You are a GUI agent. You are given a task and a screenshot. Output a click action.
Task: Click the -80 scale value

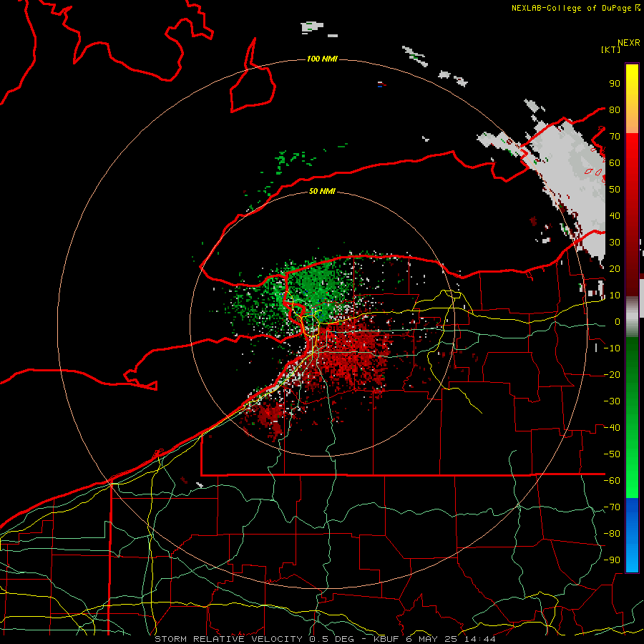coord(612,534)
